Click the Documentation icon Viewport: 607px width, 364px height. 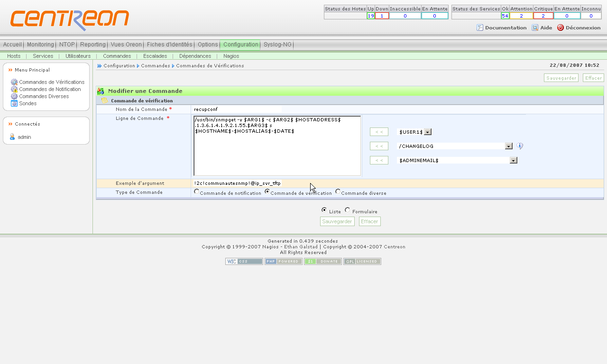pyautogui.click(x=480, y=27)
